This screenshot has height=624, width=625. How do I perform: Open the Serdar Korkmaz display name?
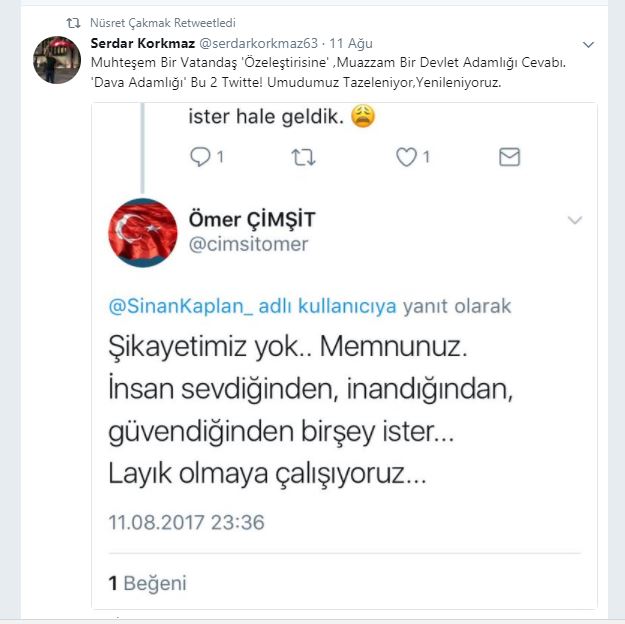tap(143, 43)
